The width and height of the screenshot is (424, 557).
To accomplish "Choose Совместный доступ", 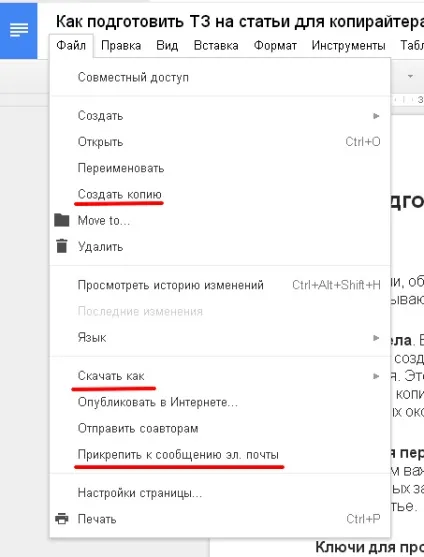I will point(220,77).
